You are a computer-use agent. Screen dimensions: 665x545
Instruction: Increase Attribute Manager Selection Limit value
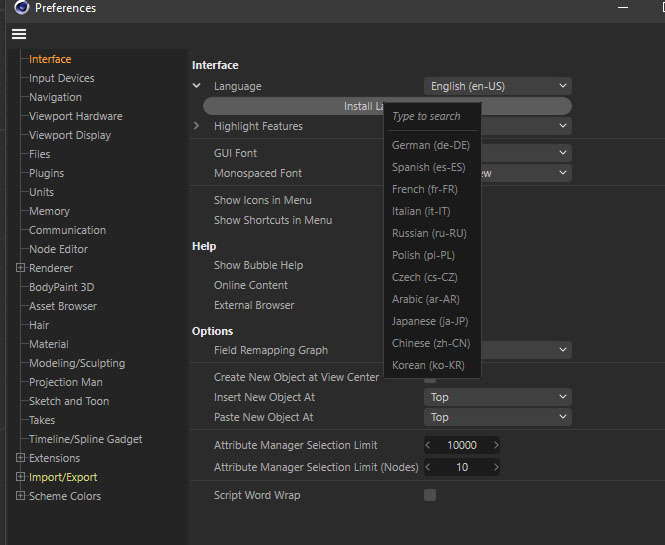coord(496,445)
